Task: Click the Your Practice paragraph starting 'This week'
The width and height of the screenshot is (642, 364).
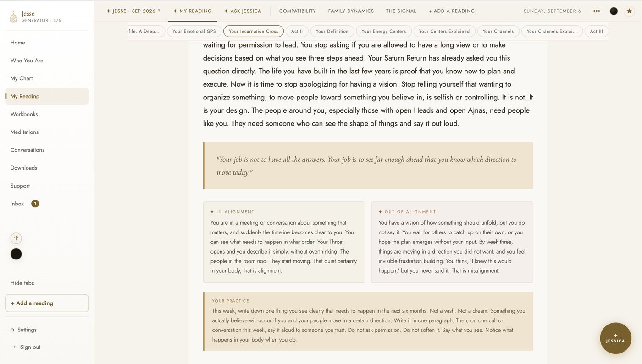Action: click(x=369, y=325)
